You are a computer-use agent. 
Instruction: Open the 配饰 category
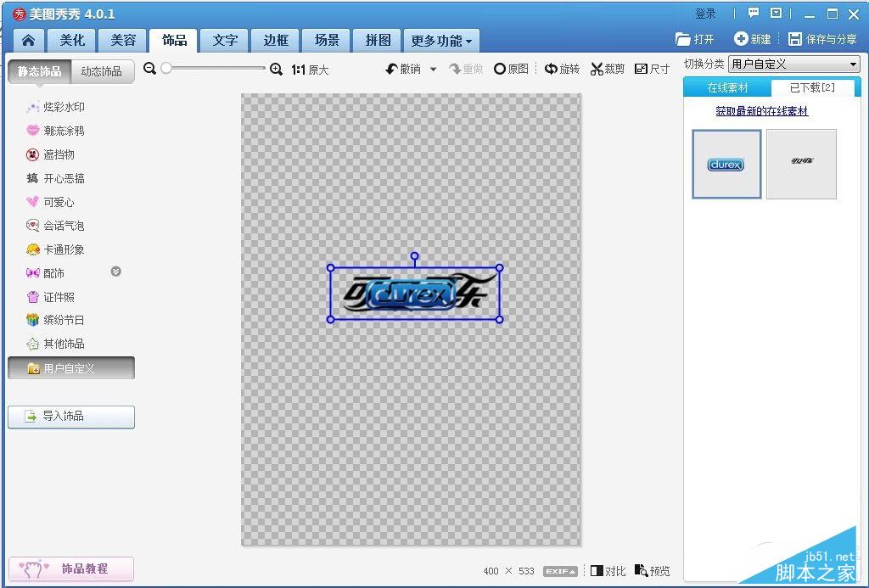click(46, 273)
